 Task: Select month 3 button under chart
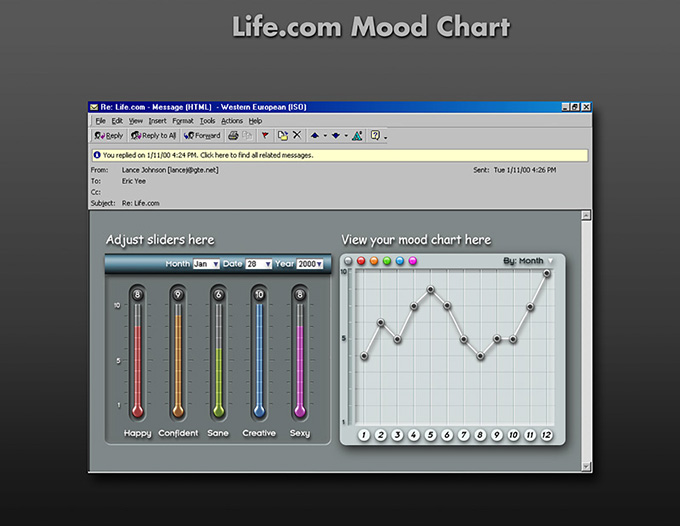coord(397,435)
